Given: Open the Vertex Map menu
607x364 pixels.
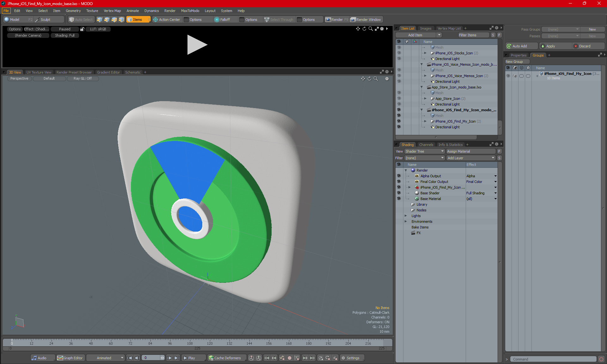Looking at the screenshot, I should (x=112, y=11).
